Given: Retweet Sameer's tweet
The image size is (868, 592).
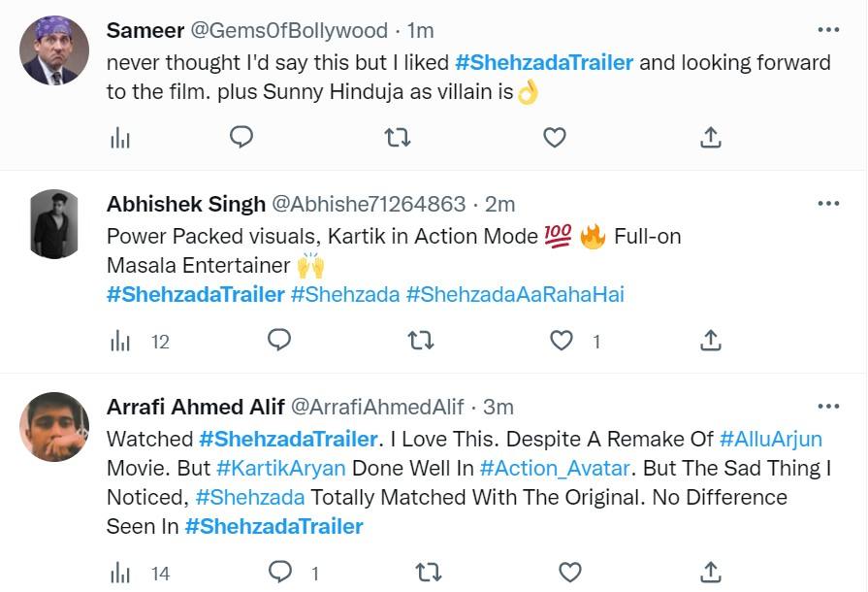Looking at the screenshot, I should (x=398, y=138).
